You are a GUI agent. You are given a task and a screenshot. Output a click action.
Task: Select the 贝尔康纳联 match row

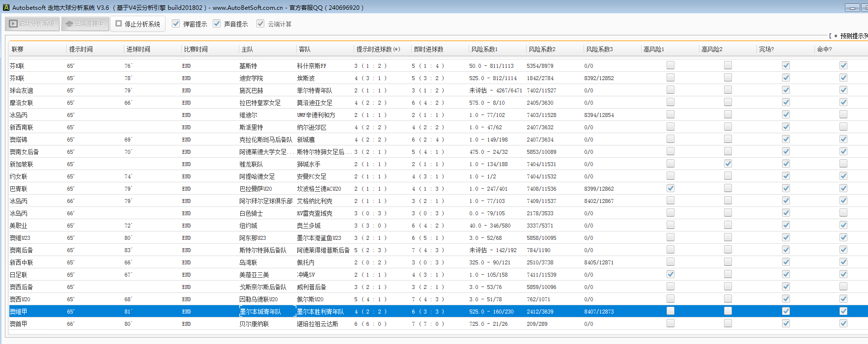click(x=254, y=324)
